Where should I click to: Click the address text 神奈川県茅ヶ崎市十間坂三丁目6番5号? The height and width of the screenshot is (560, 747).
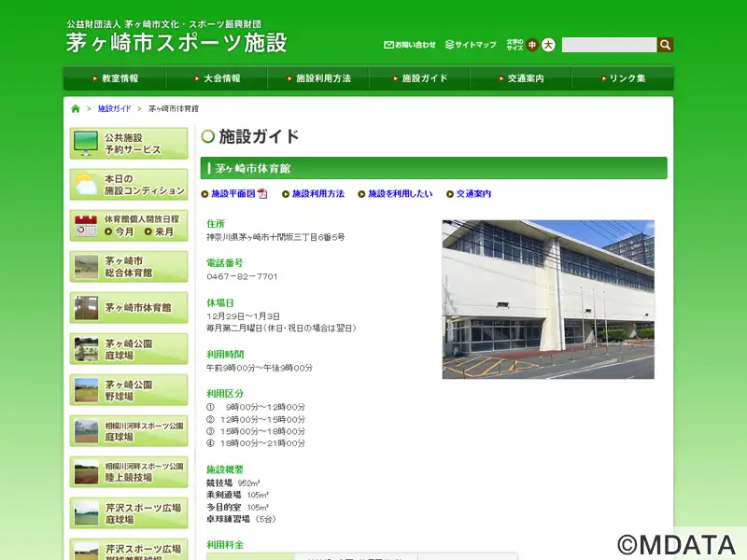coord(275,237)
